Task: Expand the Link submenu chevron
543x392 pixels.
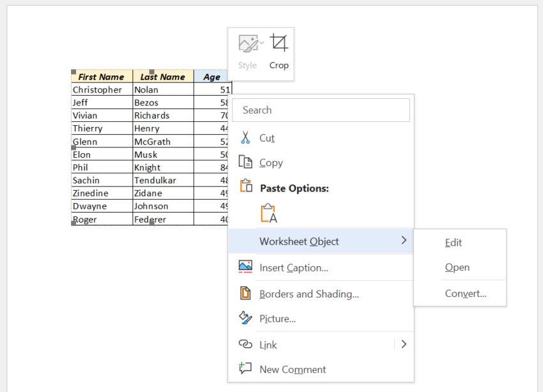Action: coord(404,344)
